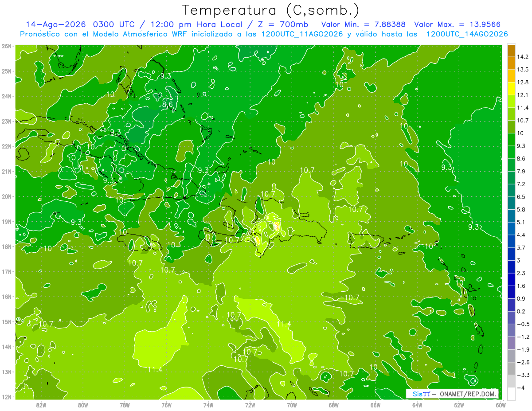Click the "-1.9" colorbar tick label
This screenshot has height=411, width=532.
[523, 349]
